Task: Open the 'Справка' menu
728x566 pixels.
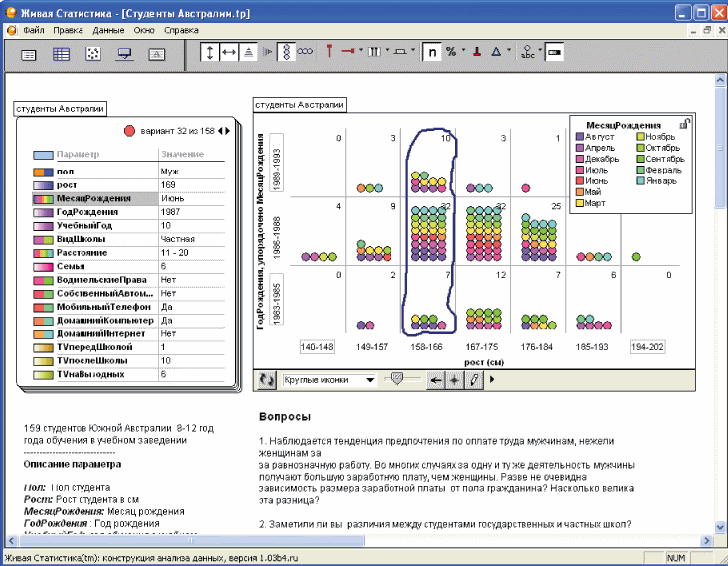Action: [181, 30]
